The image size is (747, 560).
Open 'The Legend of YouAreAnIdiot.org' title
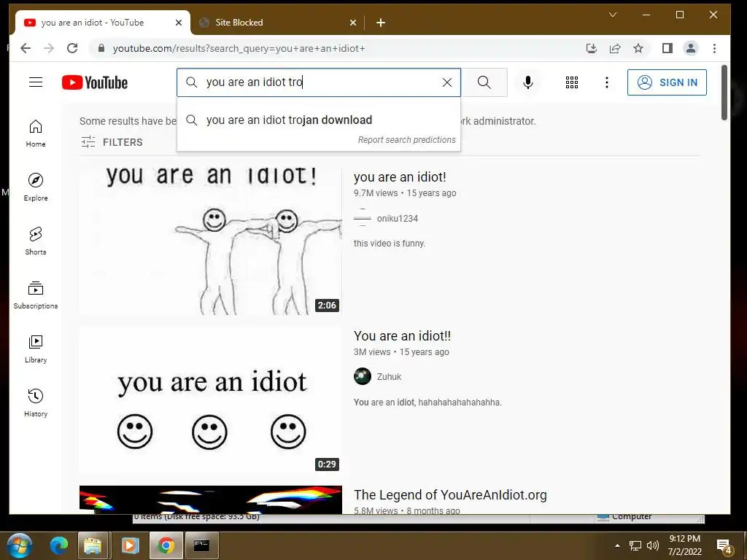(450, 495)
